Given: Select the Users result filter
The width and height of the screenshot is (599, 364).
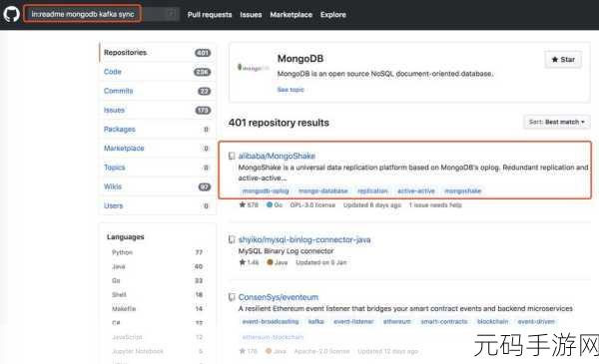Looking at the screenshot, I should (157, 205).
